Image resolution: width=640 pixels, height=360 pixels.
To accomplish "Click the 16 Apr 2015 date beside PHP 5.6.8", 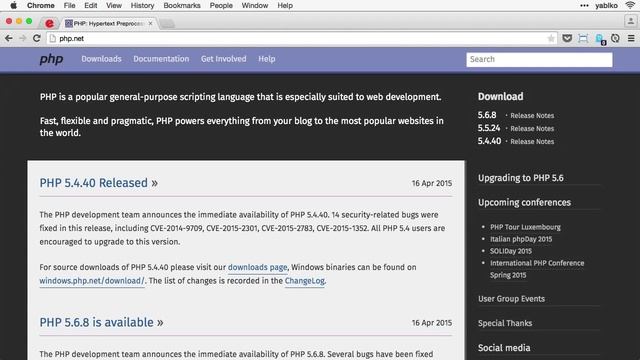I will pos(432,323).
